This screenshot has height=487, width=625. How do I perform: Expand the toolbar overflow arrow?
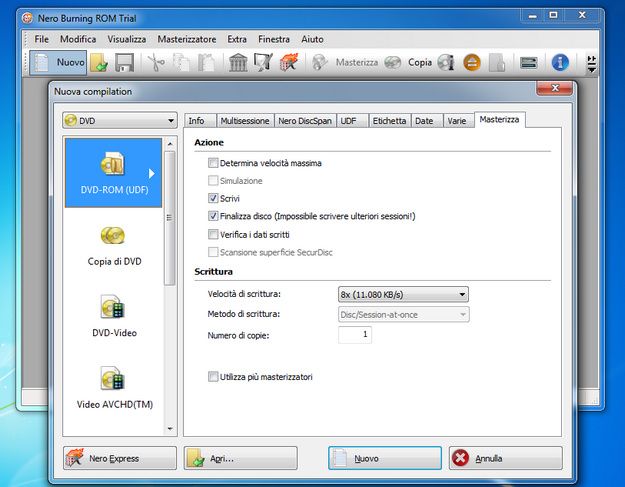[x=592, y=64]
